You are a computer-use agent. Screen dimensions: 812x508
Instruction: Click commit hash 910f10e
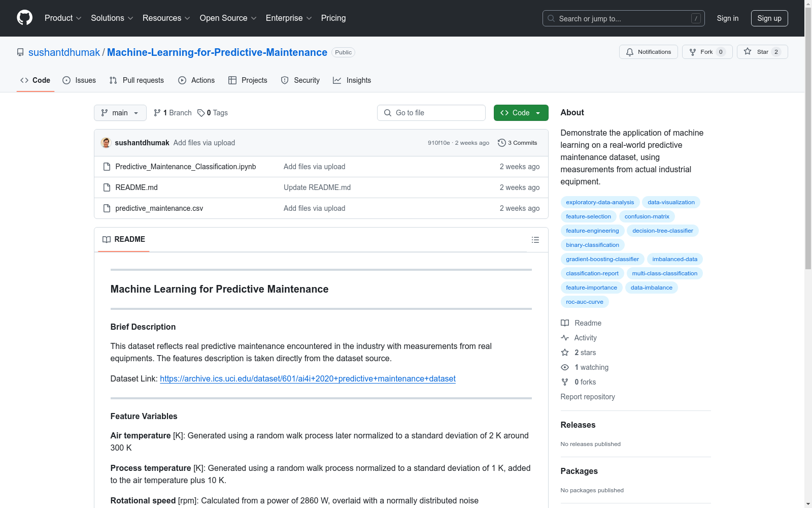coord(438,143)
